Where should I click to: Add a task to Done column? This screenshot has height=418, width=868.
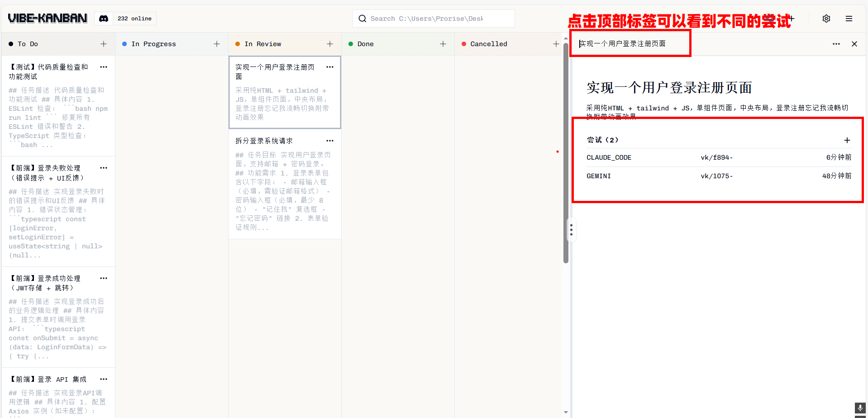click(x=443, y=44)
